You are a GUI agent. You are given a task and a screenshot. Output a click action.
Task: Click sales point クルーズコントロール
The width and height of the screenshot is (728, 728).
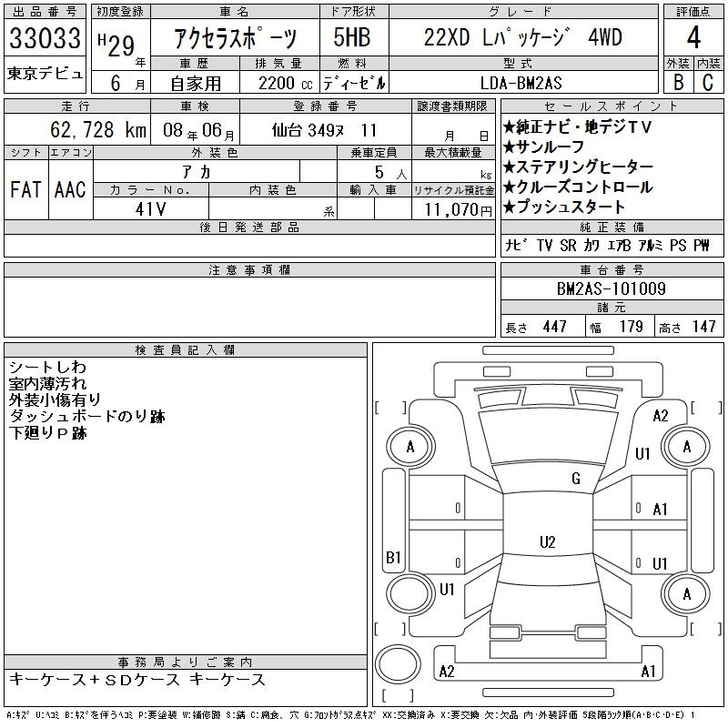tap(578, 187)
